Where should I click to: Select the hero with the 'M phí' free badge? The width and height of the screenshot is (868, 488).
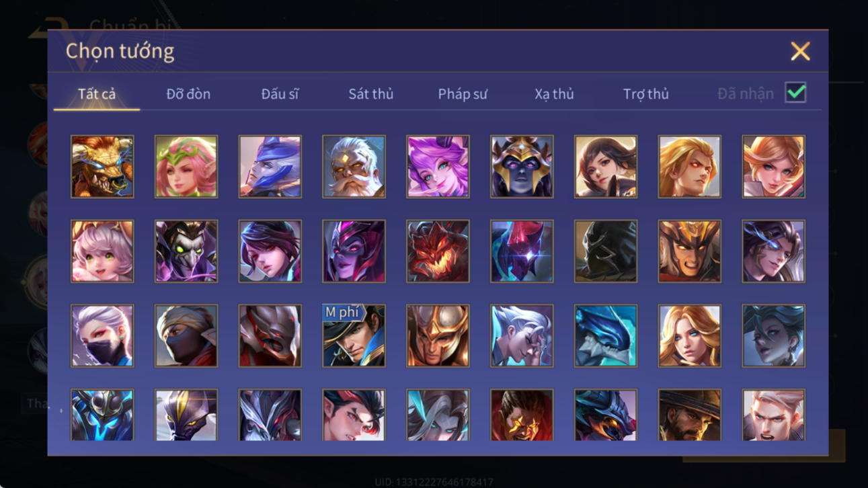354,336
